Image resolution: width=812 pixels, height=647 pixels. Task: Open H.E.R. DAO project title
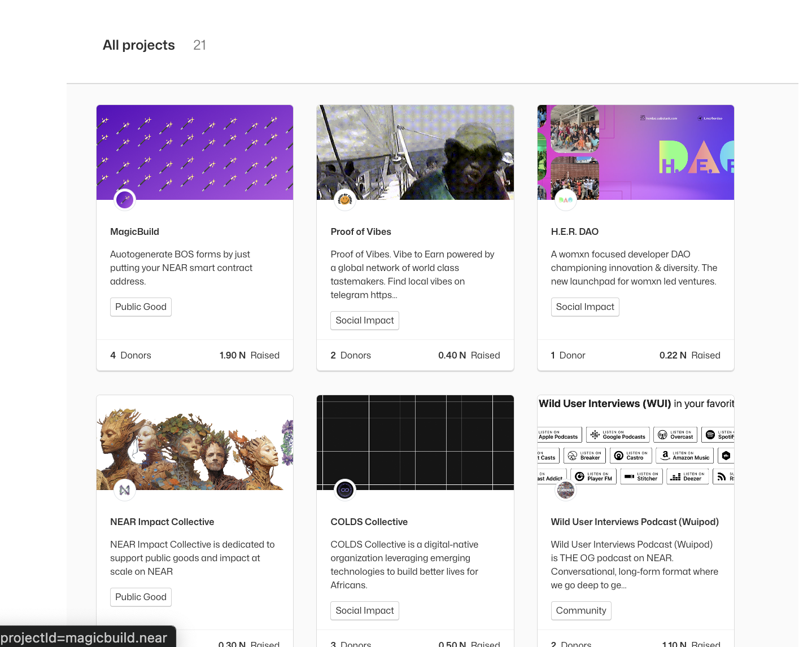pos(574,231)
